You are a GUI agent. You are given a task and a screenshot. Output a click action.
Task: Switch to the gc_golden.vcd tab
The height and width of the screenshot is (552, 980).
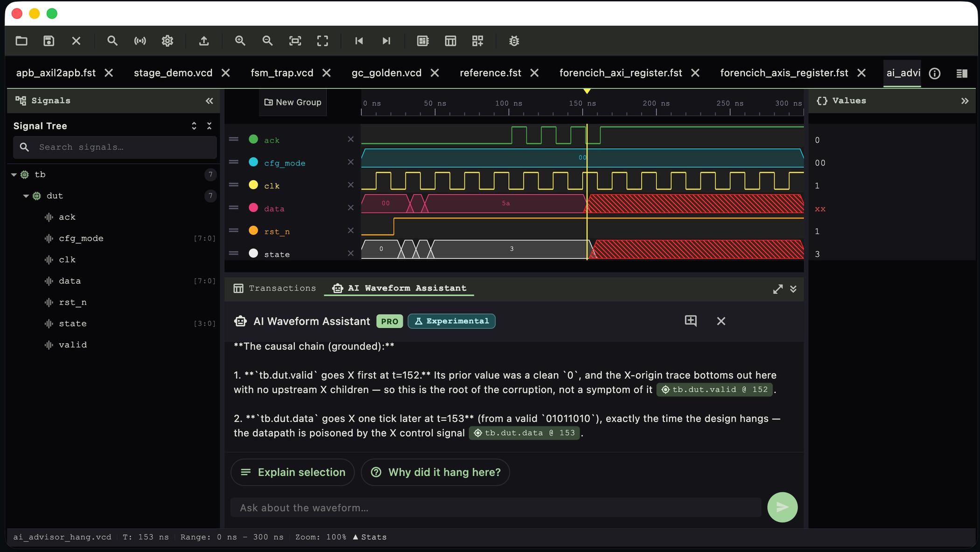(x=386, y=73)
